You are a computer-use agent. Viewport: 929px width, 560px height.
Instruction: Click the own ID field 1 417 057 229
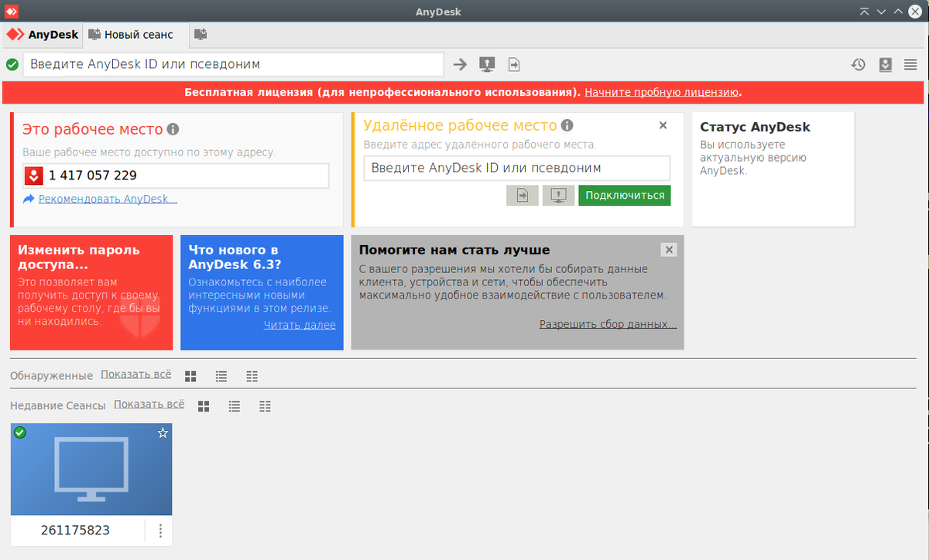[177, 176]
